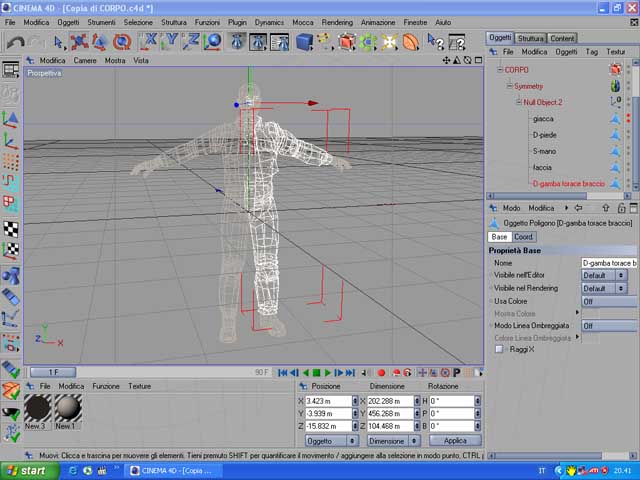Open the Usa Colore dropdown

[x=609, y=302]
